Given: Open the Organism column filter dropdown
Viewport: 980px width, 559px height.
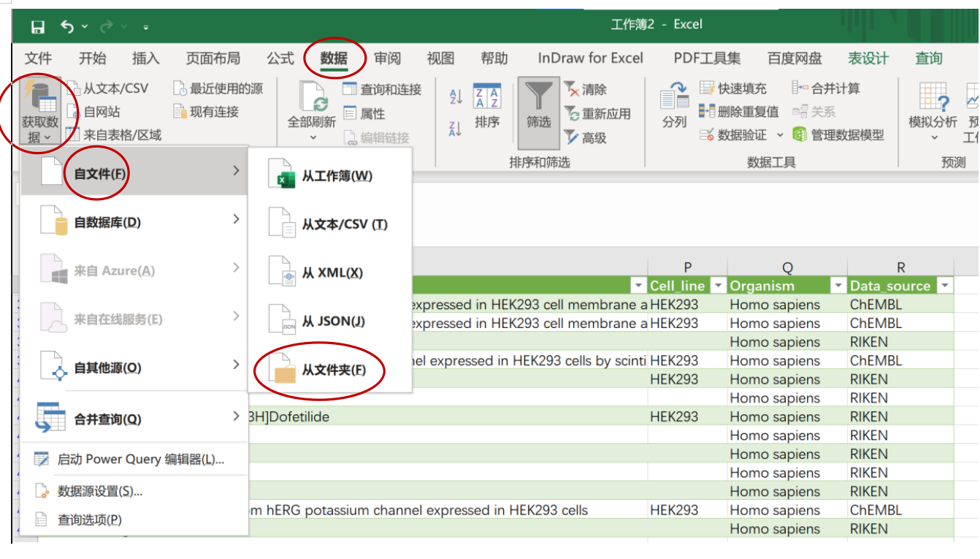Looking at the screenshot, I should [x=838, y=286].
